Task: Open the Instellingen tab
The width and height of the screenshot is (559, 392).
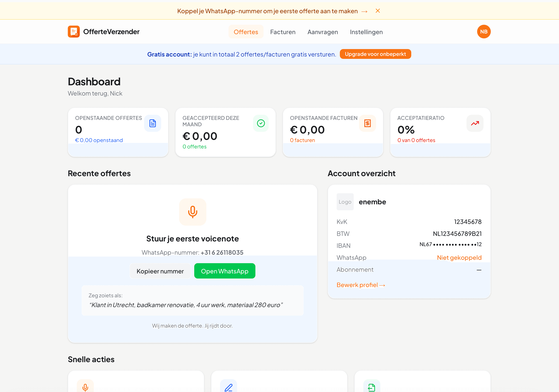Action: [x=366, y=32]
